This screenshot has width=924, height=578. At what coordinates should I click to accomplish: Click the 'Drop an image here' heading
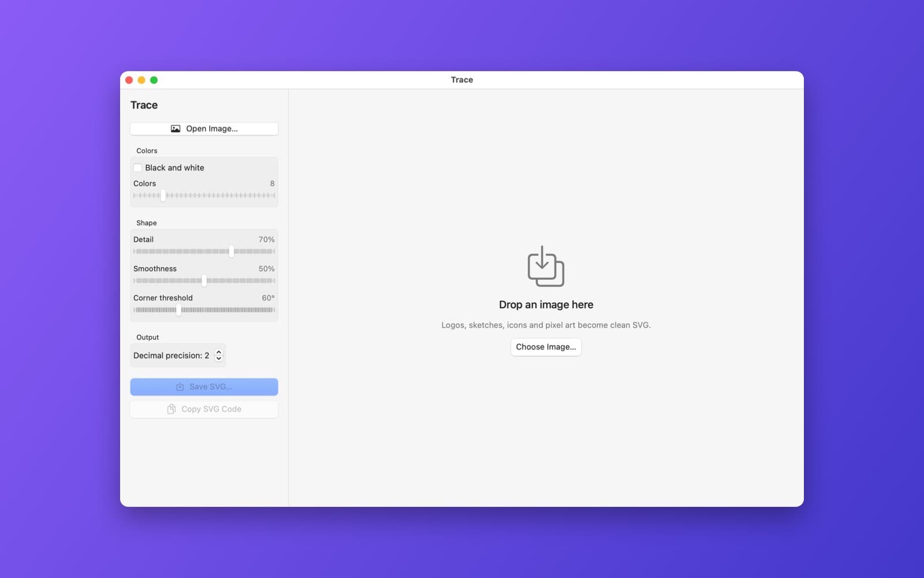(546, 305)
